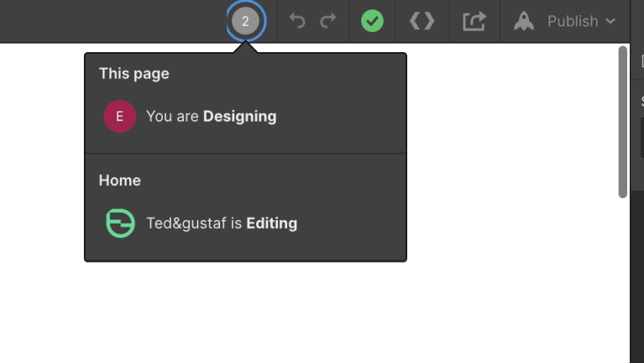Click the collaborators count badge showing 2
This screenshot has width=644, height=363.
(x=245, y=21)
